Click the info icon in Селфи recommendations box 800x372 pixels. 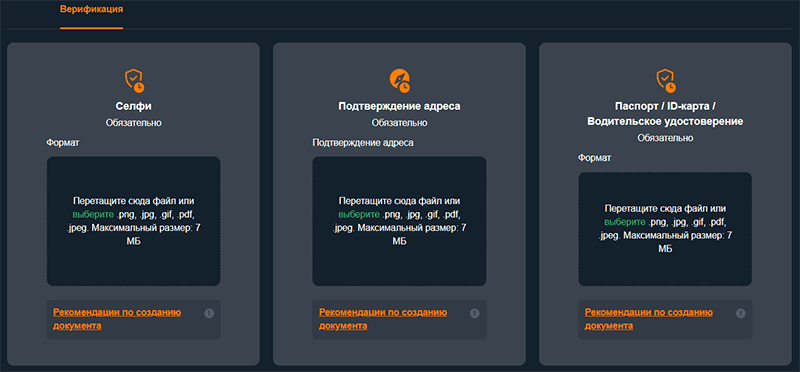209,313
